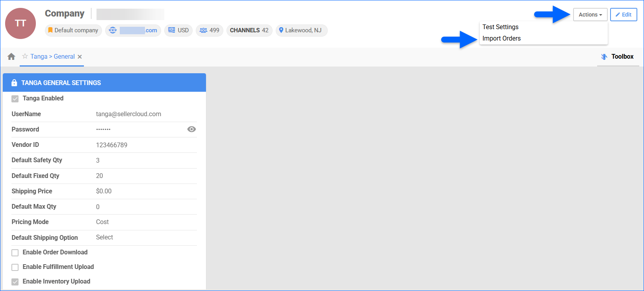The image size is (644, 291).
Task: Click the USD currency badge
Action: tap(178, 30)
